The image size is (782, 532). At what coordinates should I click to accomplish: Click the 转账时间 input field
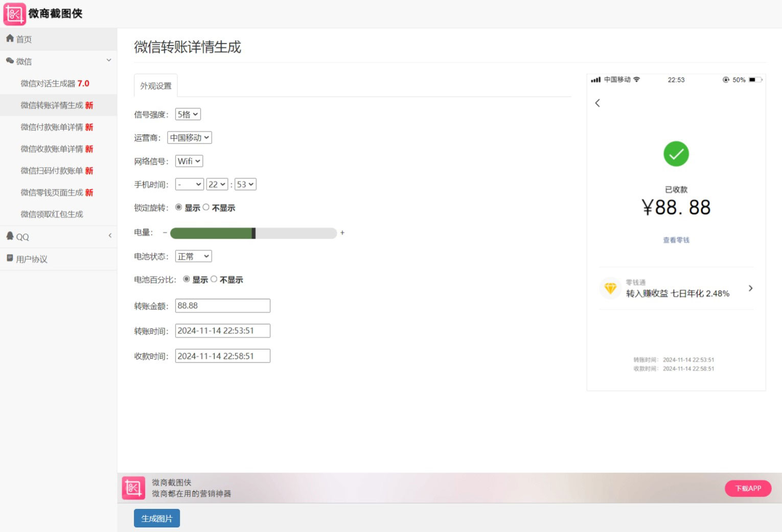223,331
